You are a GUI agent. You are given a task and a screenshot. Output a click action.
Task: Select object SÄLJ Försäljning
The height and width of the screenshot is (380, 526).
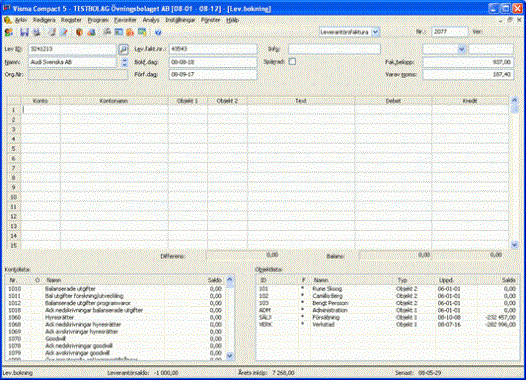point(387,317)
